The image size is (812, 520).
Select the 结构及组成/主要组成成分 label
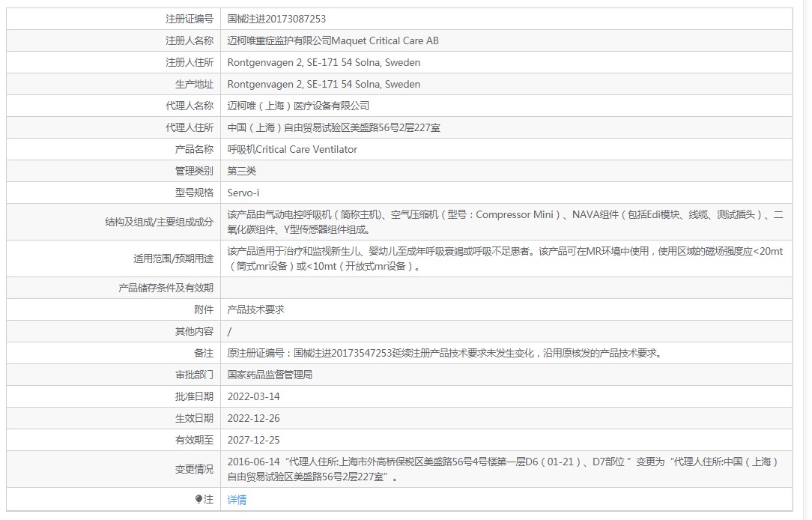tap(159, 223)
